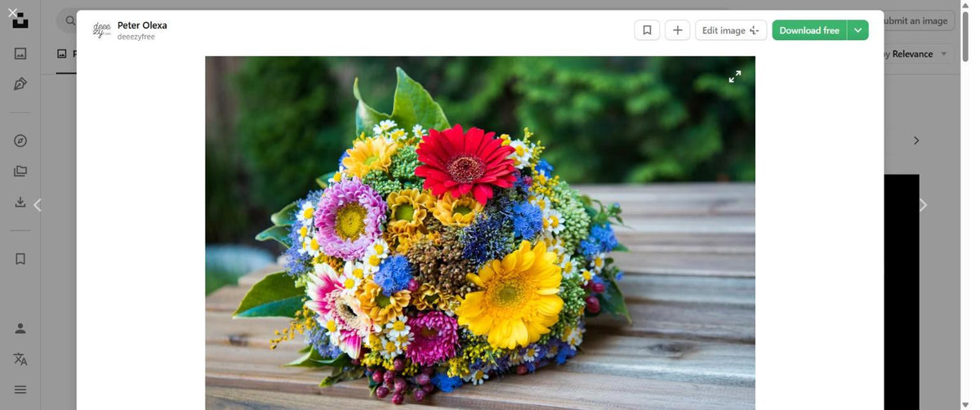
Task: Open the Photos section in the sidebar
Action: [x=20, y=53]
